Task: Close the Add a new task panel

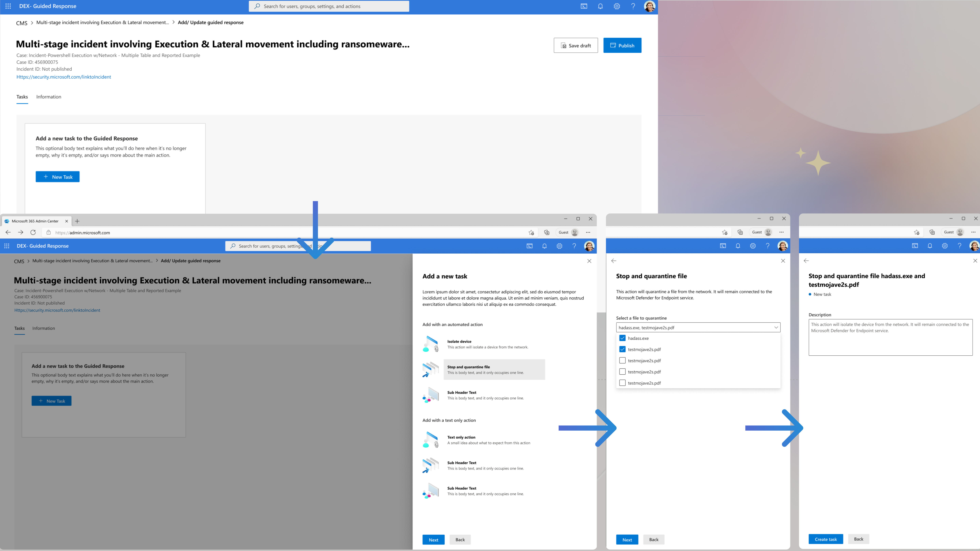Action: (589, 261)
